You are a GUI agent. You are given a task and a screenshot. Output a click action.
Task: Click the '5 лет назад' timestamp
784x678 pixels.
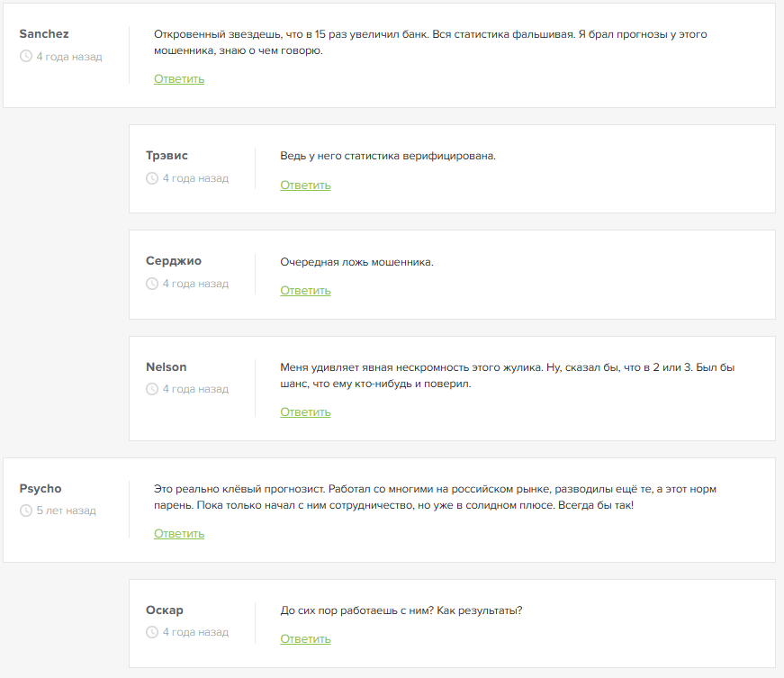tap(66, 511)
